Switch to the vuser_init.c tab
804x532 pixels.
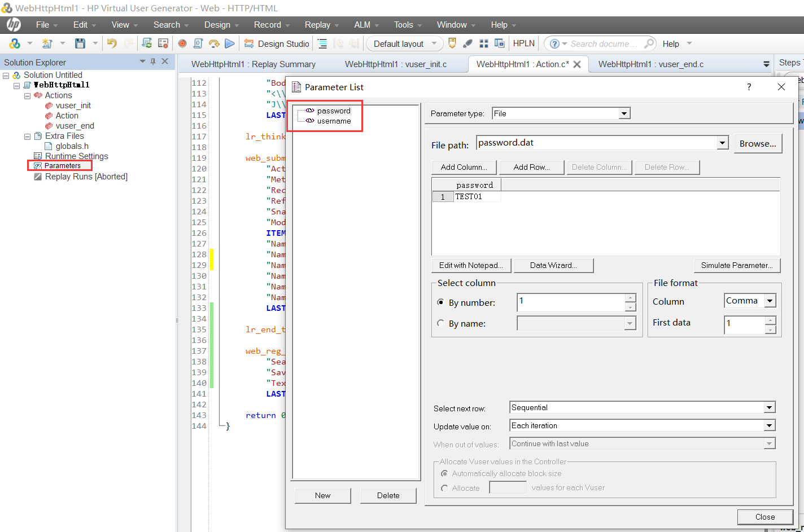click(x=396, y=64)
